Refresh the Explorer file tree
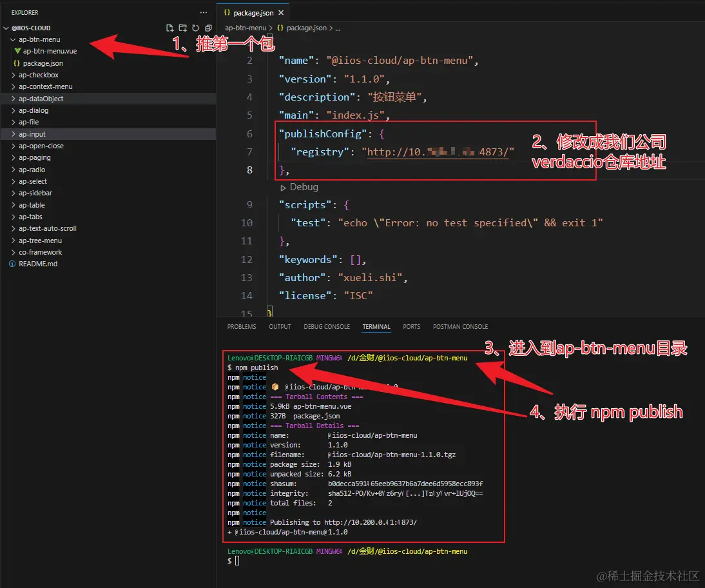This screenshot has height=588, width=705. (x=196, y=28)
